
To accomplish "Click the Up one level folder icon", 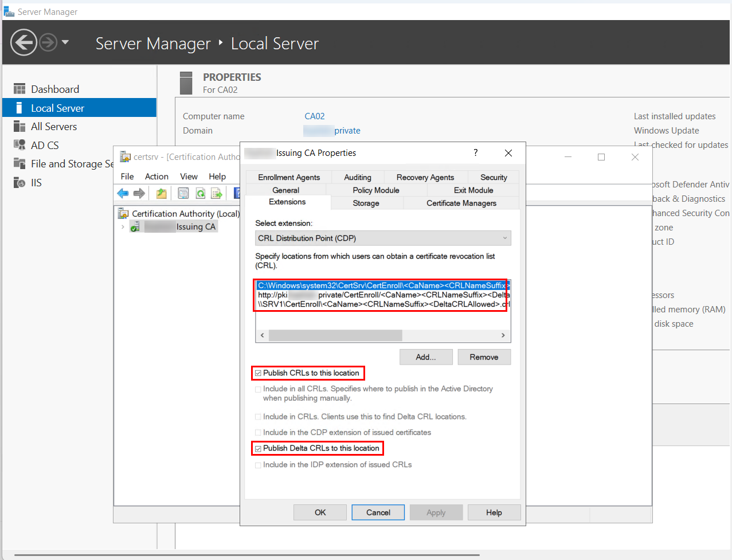I will click(161, 194).
